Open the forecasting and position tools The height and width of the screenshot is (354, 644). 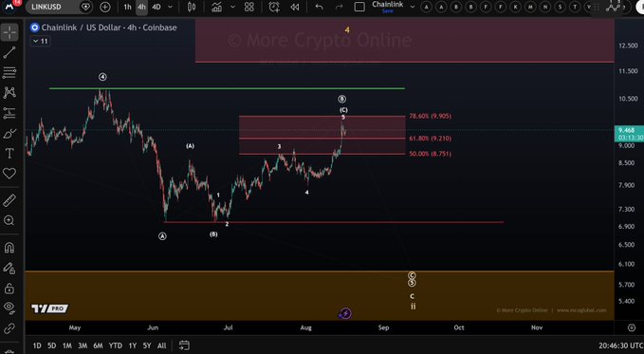[x=9, y=113]
